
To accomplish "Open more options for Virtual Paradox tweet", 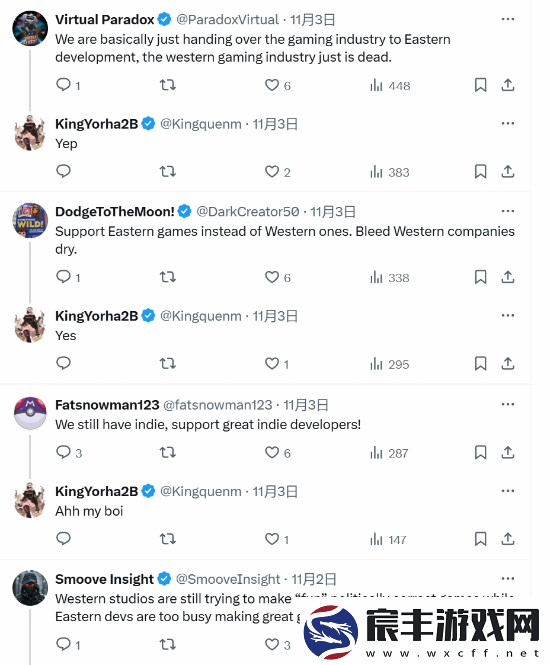I will (x=508, y=19).
